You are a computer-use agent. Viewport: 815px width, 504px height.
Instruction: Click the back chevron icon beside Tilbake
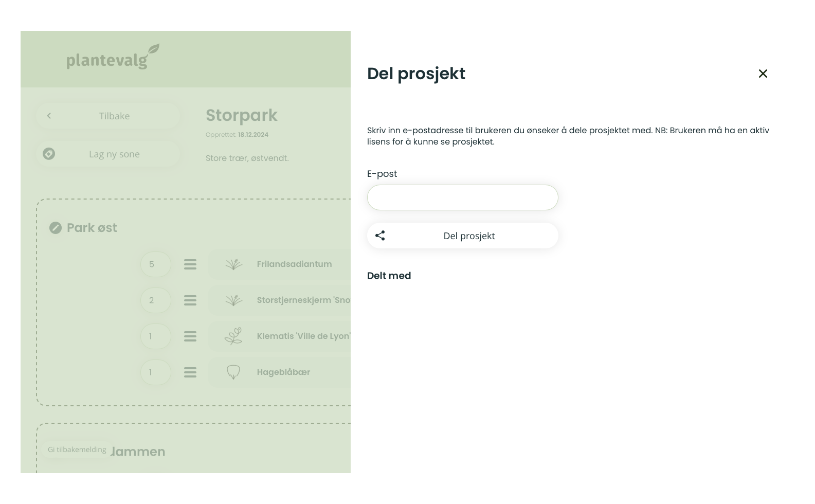click(x=49, y=116)
